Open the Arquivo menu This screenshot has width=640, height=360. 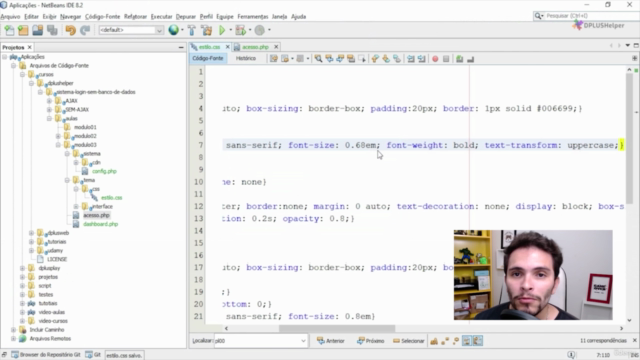click(10, 17)
